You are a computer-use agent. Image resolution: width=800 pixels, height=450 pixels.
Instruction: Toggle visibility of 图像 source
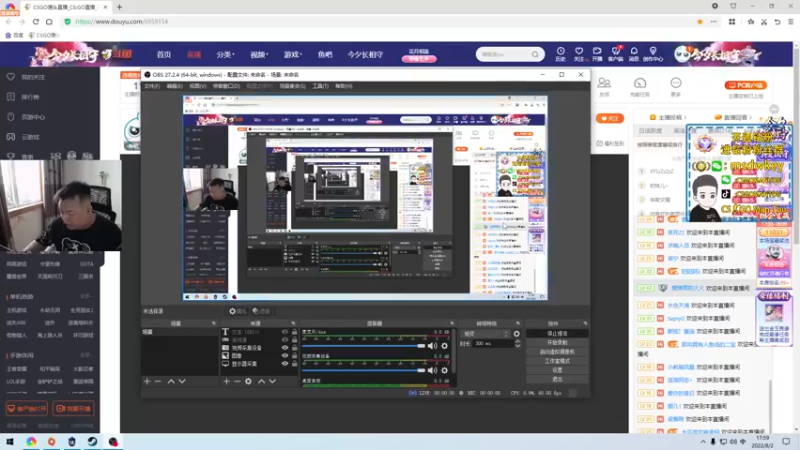(x=285, y=356)
